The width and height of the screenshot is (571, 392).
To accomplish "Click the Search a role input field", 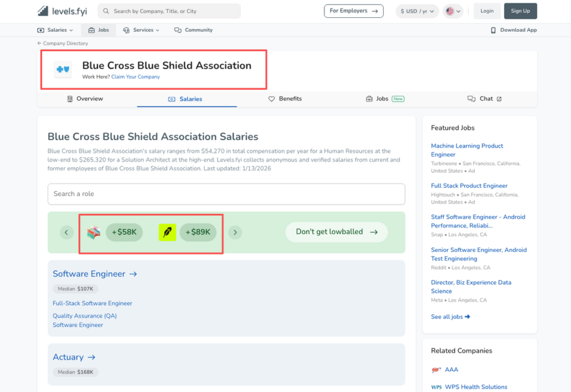I will tap(226, 194).
